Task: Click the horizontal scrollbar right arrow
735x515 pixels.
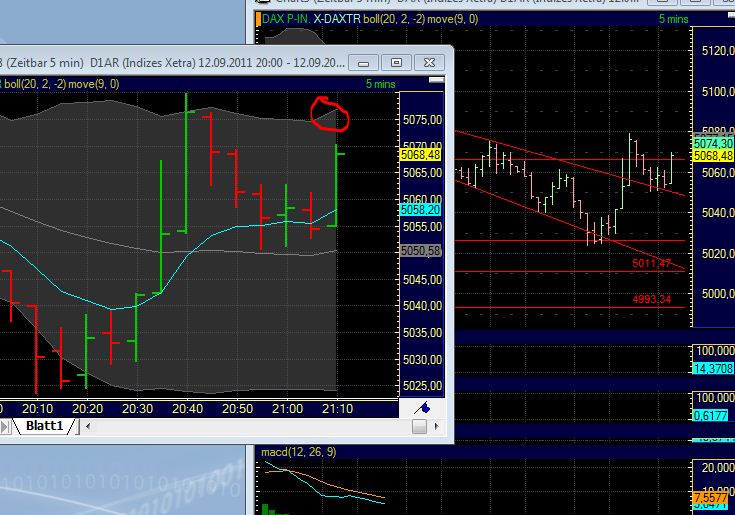Action: [x=437, y=426]
